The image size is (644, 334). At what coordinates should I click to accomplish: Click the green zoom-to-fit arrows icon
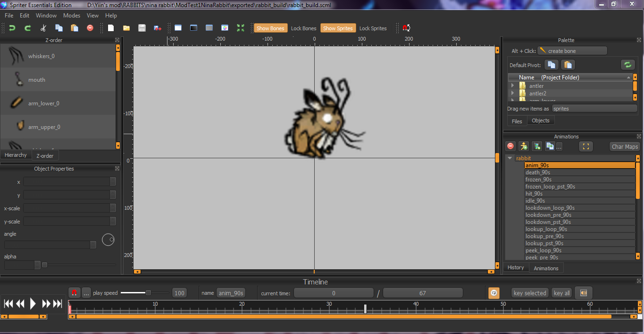coord(241,28)
